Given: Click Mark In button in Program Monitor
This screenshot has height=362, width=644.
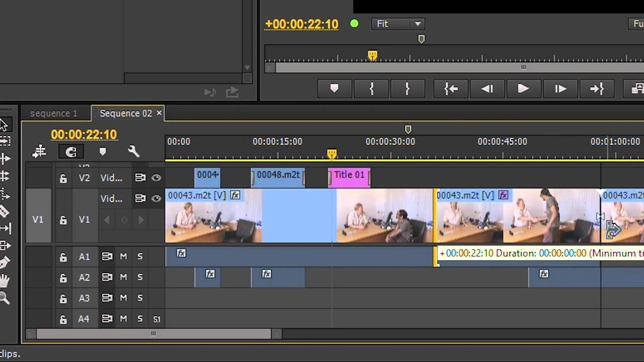Looking at the screenshot, I should pos(371,89).
